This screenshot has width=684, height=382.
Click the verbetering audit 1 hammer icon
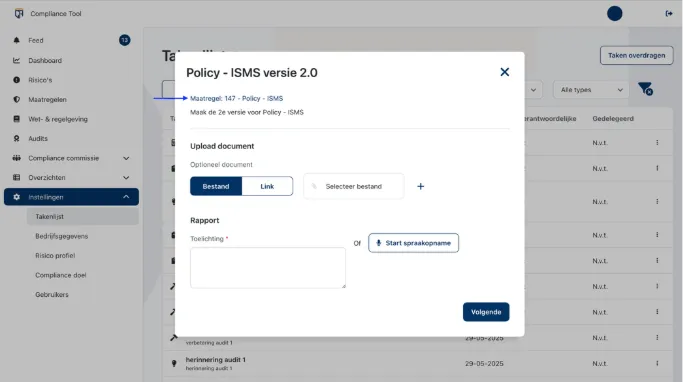tap(174, 338)
